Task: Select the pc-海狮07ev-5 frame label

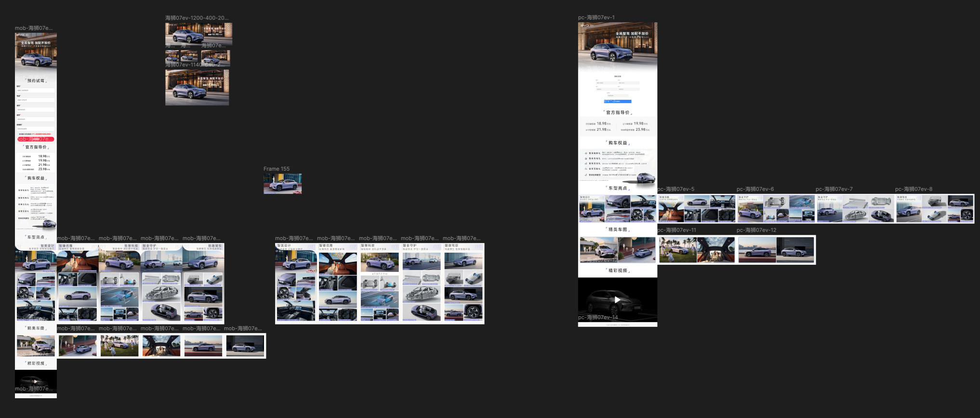Action: pos(676,189)
